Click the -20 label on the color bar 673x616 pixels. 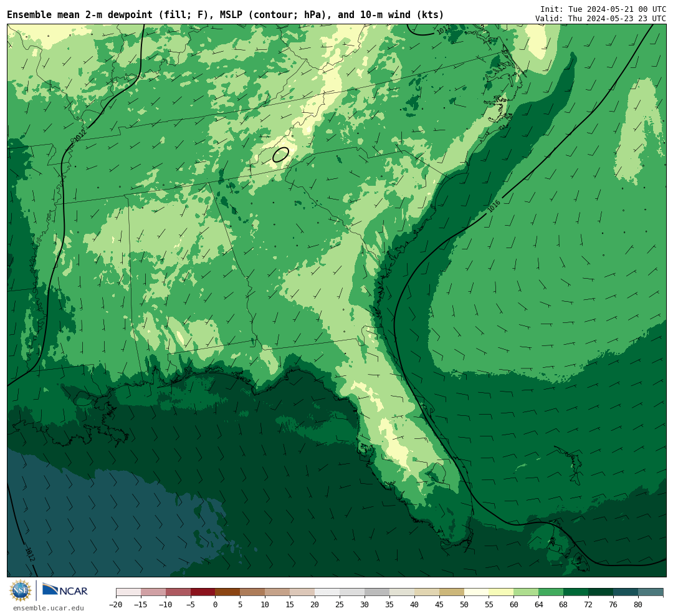116,604
